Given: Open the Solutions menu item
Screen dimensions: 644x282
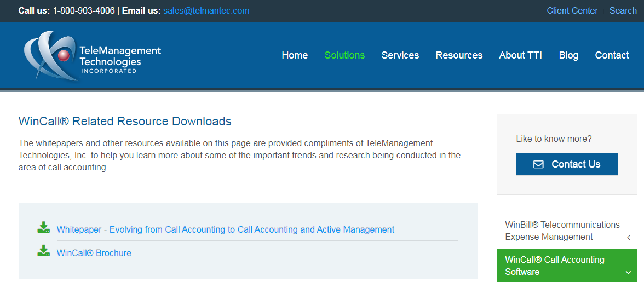Looking at the screenshot, I should click(344, 55).
